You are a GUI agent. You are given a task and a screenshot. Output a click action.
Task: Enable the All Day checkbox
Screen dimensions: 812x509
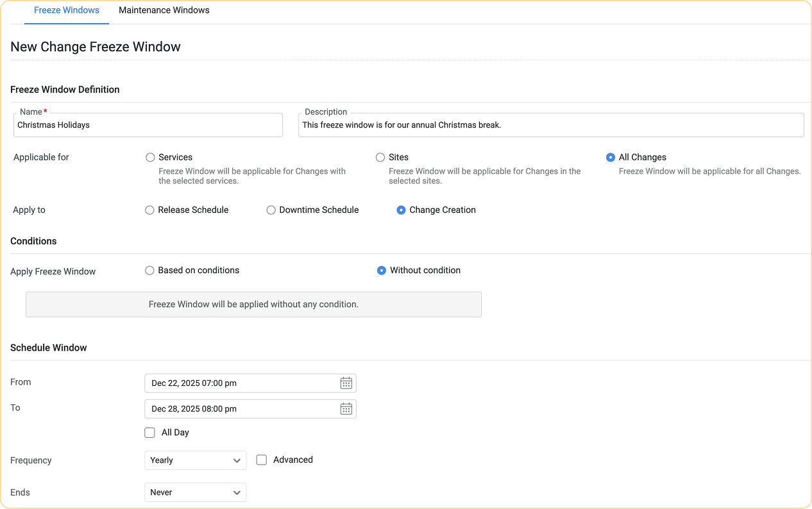coord(149,432)
